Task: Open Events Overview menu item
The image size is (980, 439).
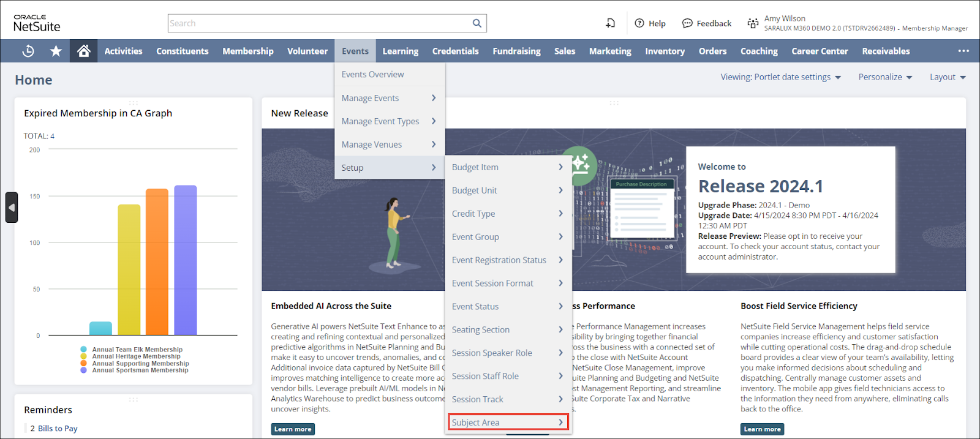Action: [372, 75]
